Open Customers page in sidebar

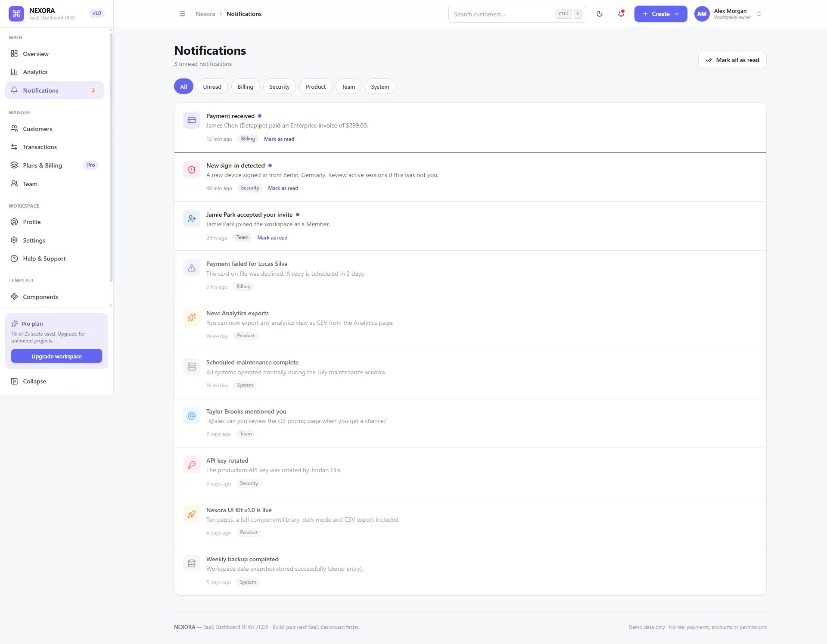point(54,129)
